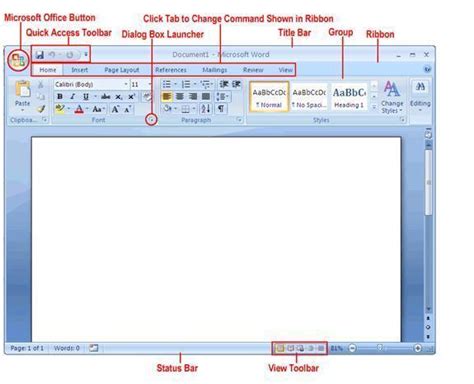Click the Clear Formatting icon

click(147, 97)
